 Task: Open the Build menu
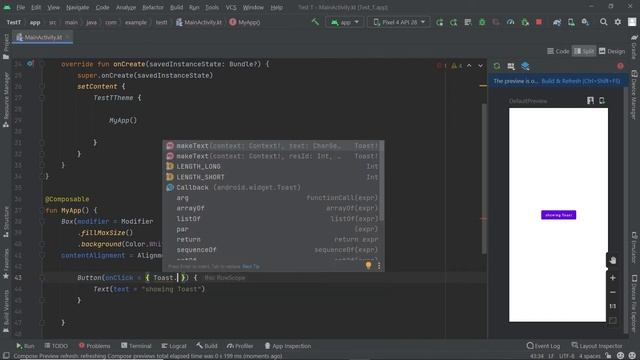(176, 7)
